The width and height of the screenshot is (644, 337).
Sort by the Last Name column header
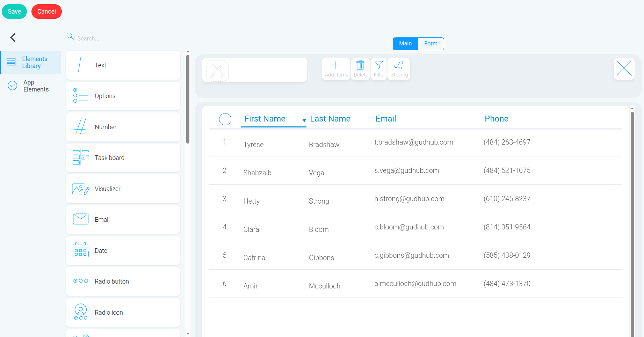330,119
